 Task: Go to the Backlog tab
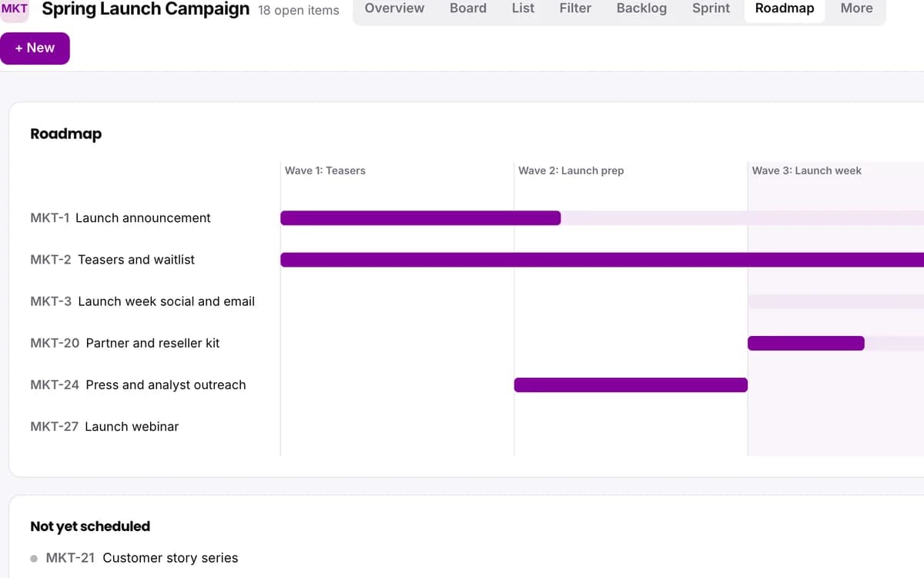click(641, 8)
